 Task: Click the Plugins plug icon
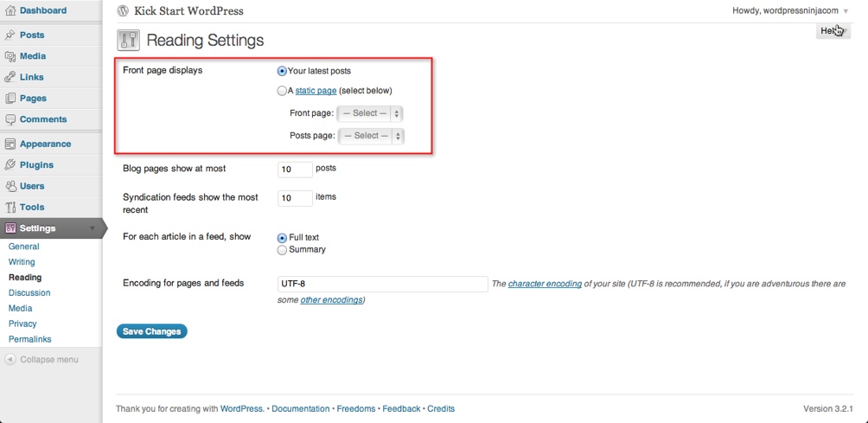pyautogui.click(x=10, y=165)
